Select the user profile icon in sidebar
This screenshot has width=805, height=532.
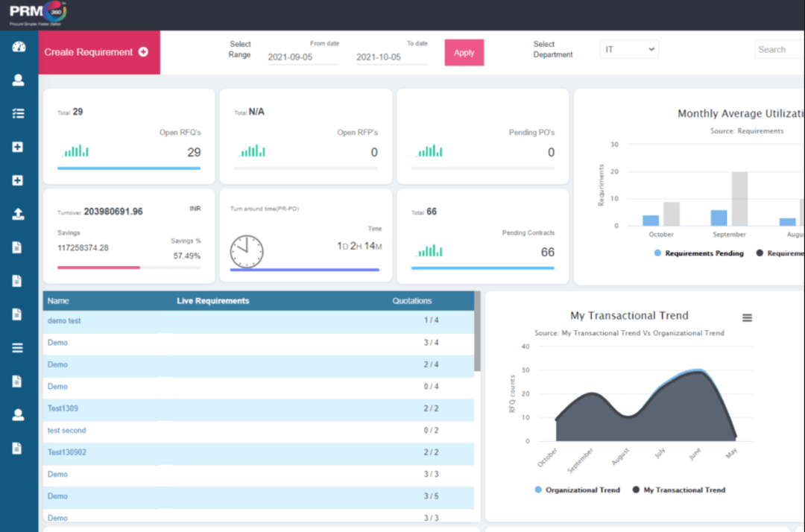point(19,80)
